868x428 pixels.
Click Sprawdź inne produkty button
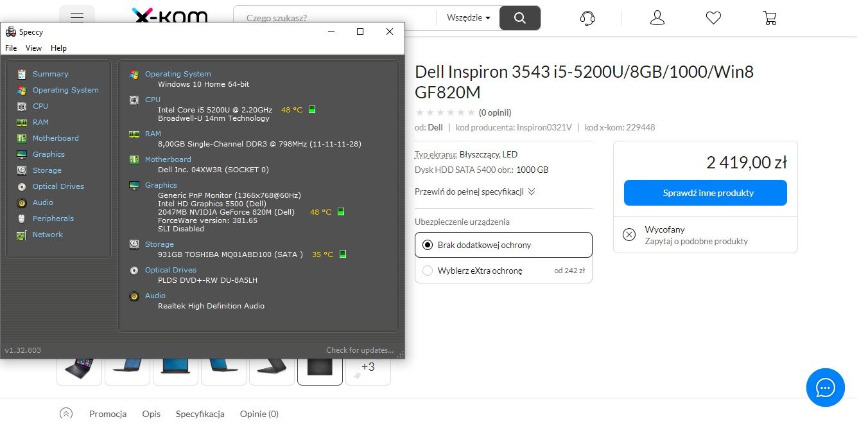coord(706,193)
